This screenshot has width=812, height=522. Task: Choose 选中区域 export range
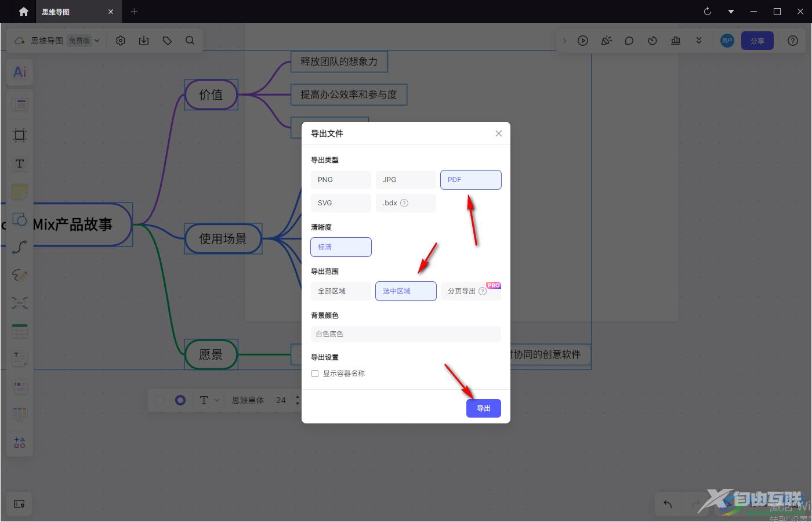[406, 291]
